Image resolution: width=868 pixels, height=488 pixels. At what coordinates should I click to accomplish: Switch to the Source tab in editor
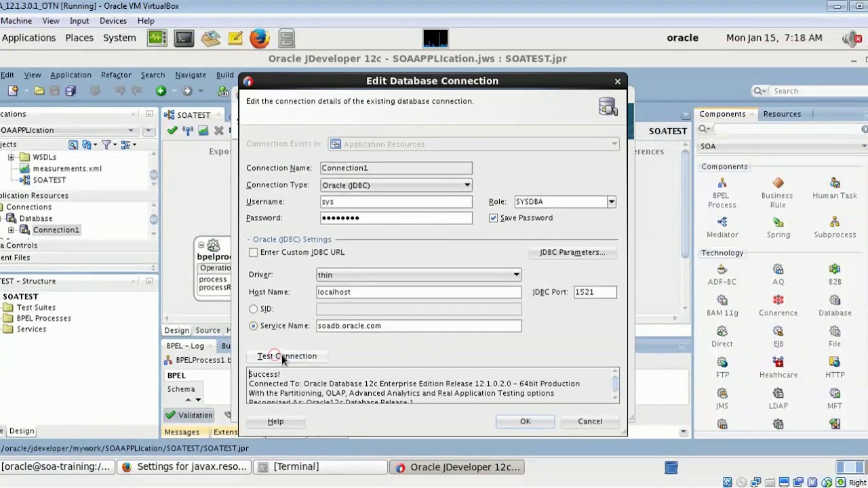pos(208,330)
